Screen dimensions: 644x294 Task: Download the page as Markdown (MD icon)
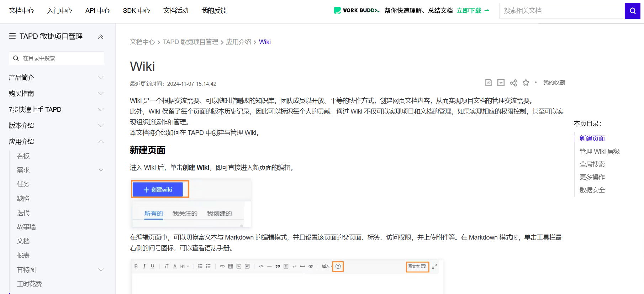[489, 83]
